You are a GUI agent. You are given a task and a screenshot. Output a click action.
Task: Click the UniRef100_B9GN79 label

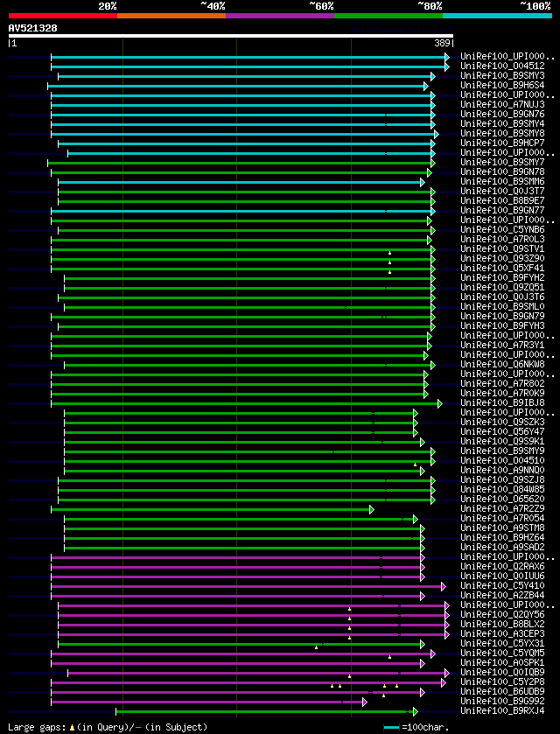[502, 316]
